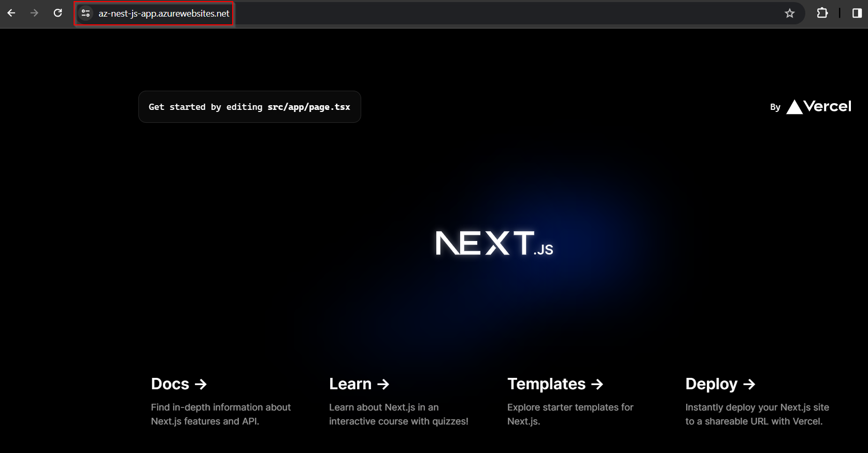This screenshot has width=868, height=453.
Task: Open the browser side panel icon
Action: tap(857, 13)
